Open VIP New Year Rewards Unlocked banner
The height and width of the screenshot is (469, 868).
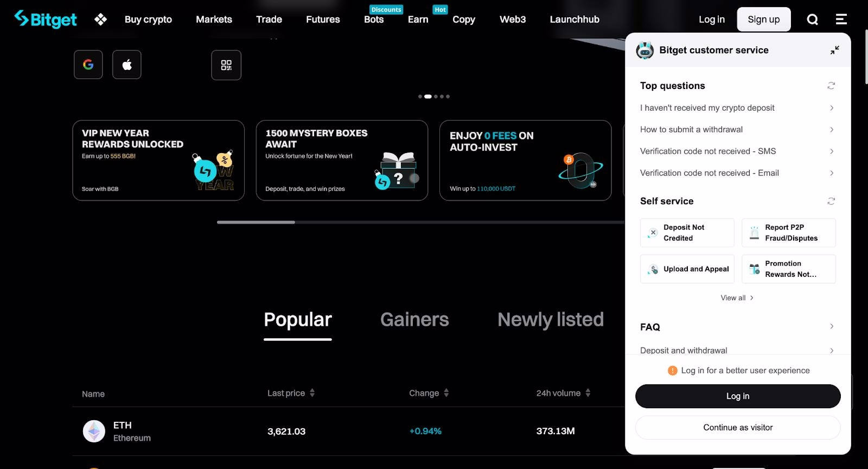(158, 161)
